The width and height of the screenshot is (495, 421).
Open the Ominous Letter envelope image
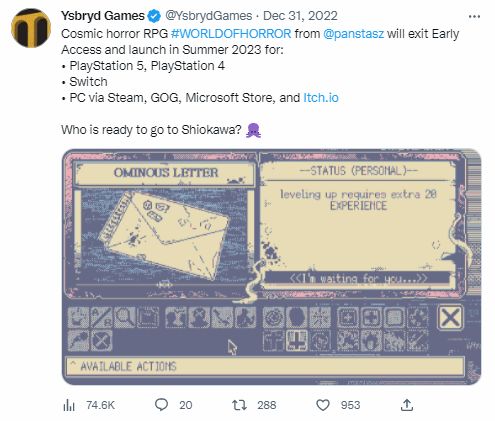(x=165, y=235)
